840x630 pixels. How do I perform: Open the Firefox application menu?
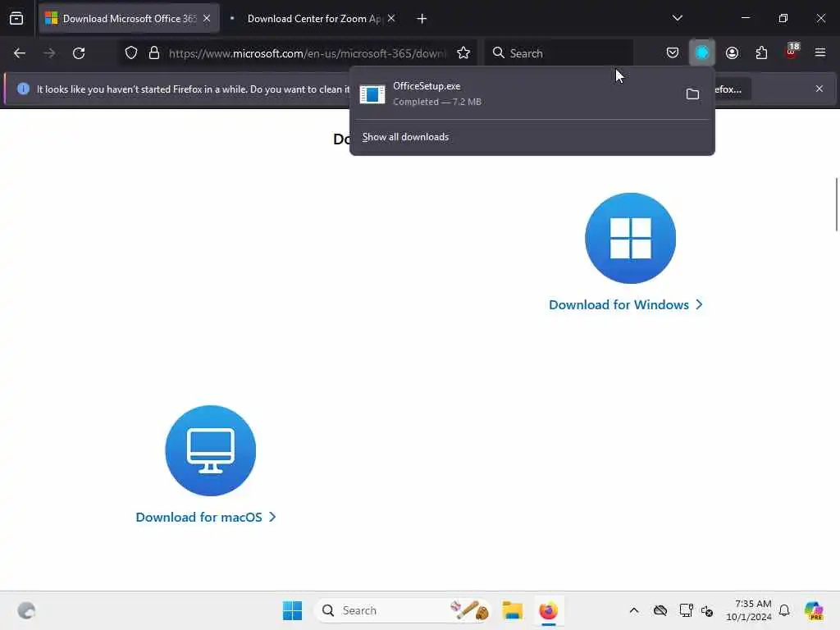pos(819,52)
